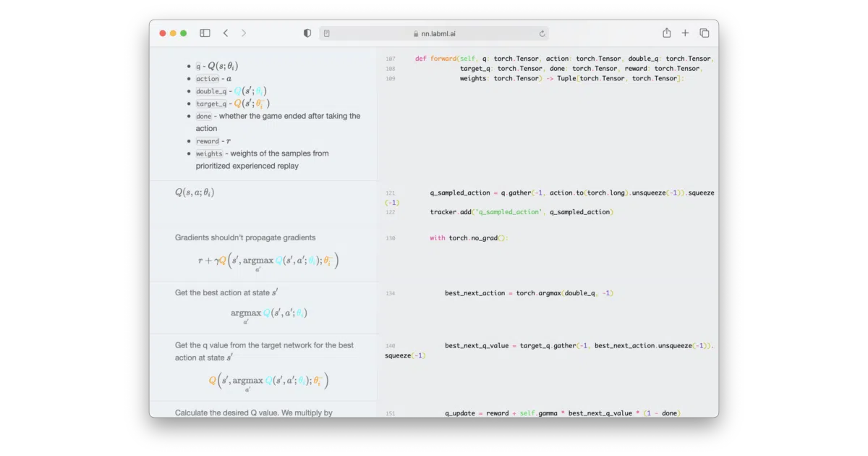Click the 'reward' code label in list
This screenshot has height=456, width=868.
[x=208, y=141]
